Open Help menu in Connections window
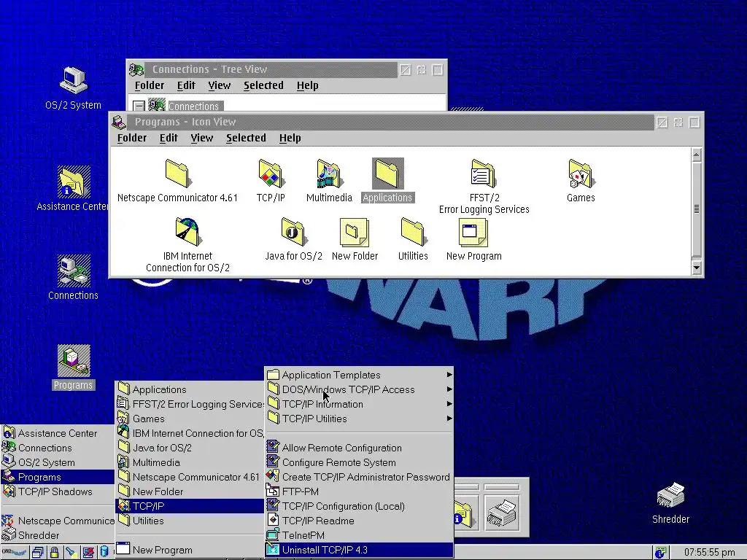Screen dimensions: 747x560 click(x=308, y=86)
